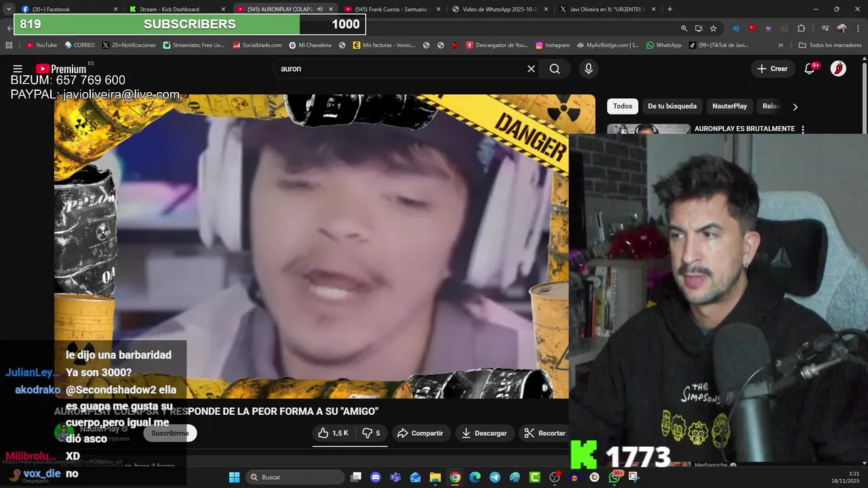Viewport: 868px width, 488px height.
Task: Select the 'NauterPlay' filter chip
Action: click(x=730, y=106)
